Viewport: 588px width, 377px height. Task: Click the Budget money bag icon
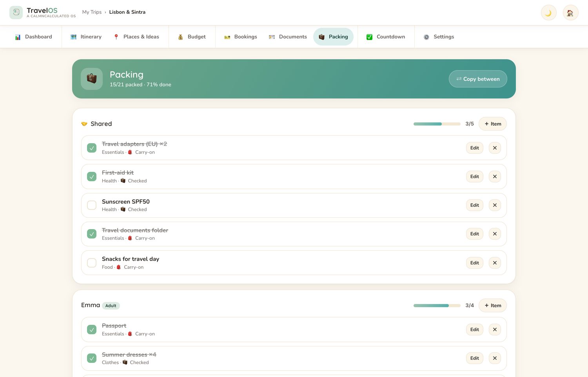(180, 37)
